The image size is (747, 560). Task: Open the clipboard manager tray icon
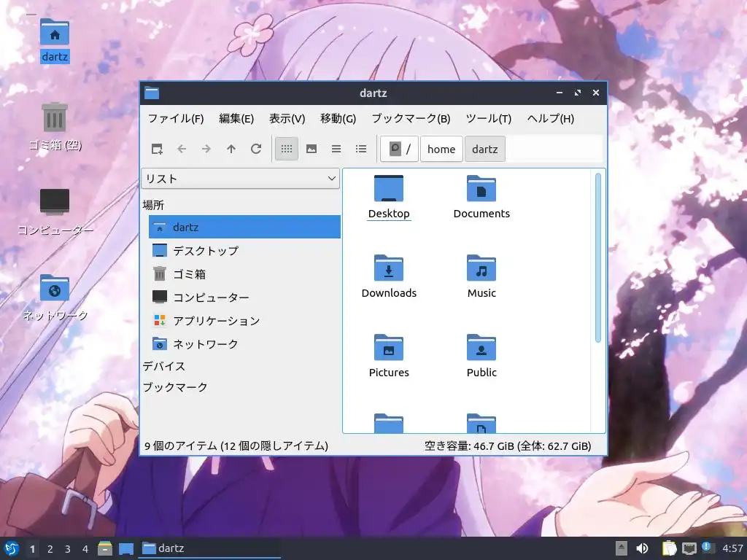pos(669,548)
